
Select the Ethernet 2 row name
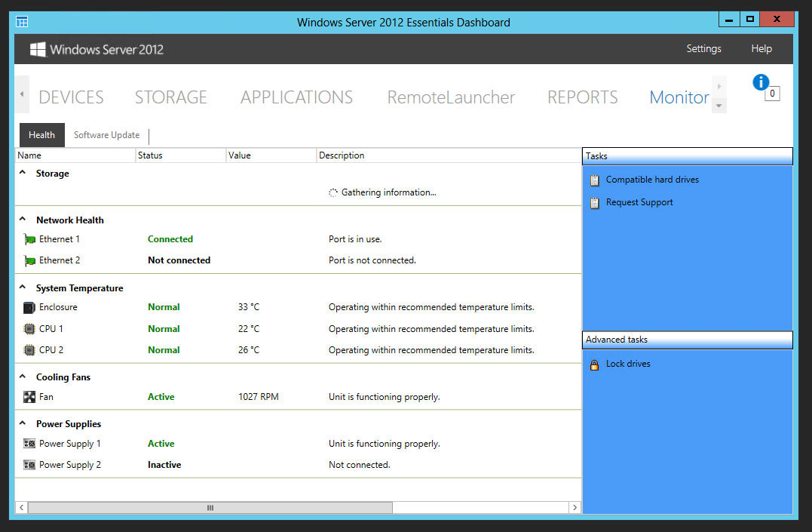pyautogui.click(x=60, y=260)
